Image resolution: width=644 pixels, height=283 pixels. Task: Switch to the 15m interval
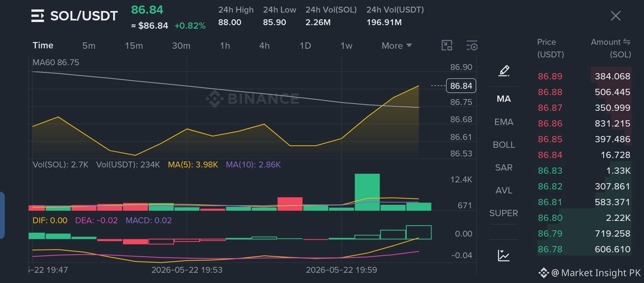point(134,46)
